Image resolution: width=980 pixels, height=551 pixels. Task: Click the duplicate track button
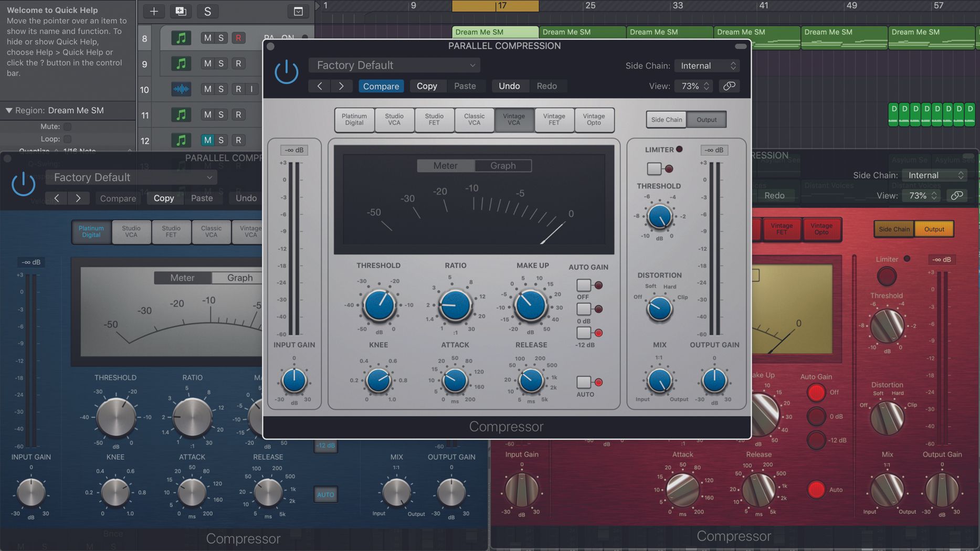click(x=181, y=11)
